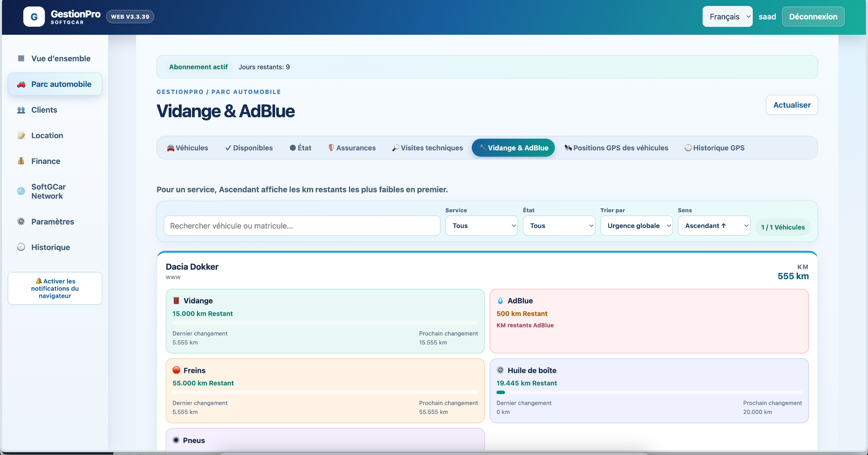868x455 pixels.
Task: Click the Vidange progress bar
Action: [x=325, y=323]
